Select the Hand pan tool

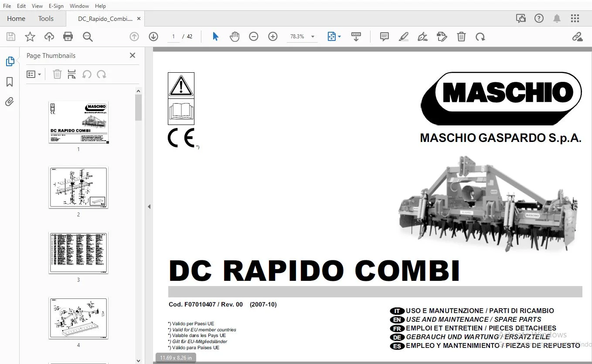(235, 37)
